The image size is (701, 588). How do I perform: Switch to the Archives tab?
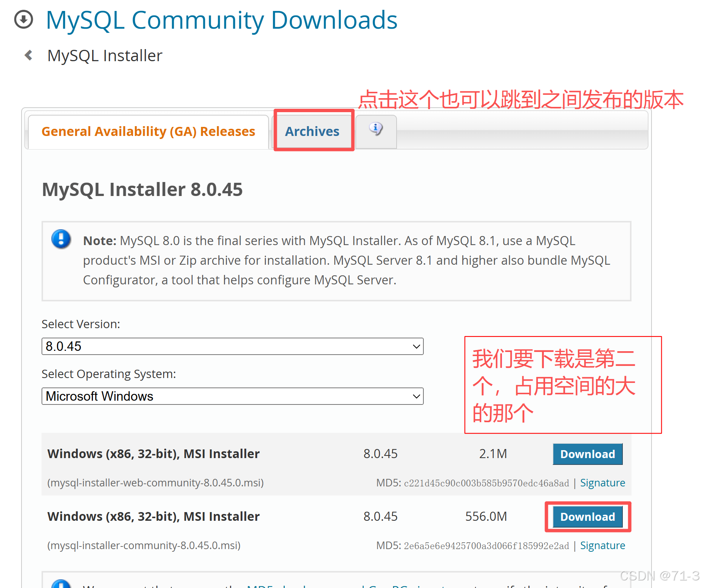(x=312, y=131)
